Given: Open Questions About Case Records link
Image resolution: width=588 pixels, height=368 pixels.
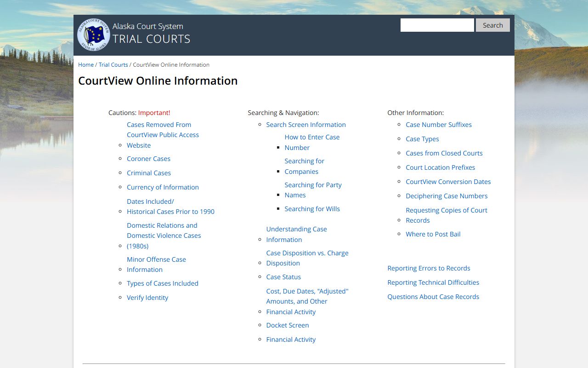Looking at the screenshot, I should tap(433, 297).
